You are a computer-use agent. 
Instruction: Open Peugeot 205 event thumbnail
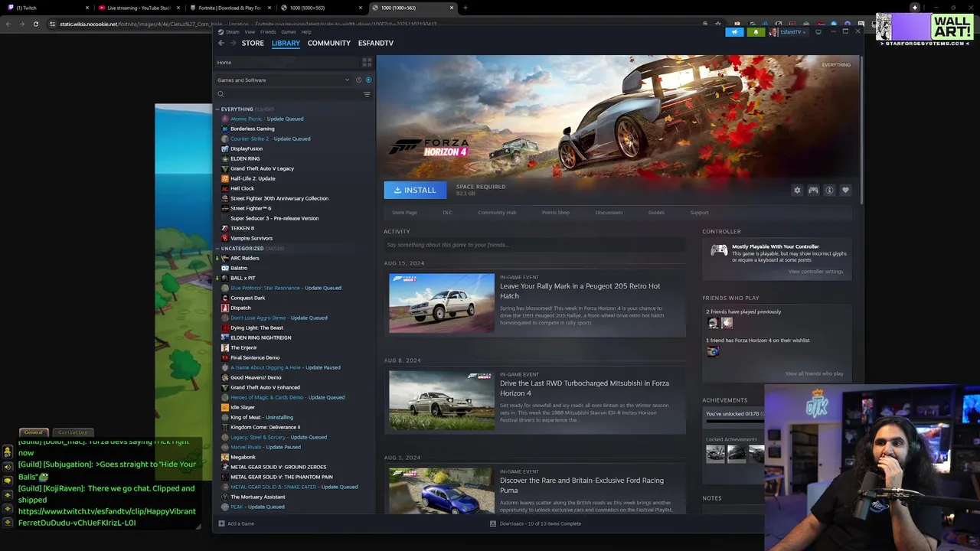[442, 303]
